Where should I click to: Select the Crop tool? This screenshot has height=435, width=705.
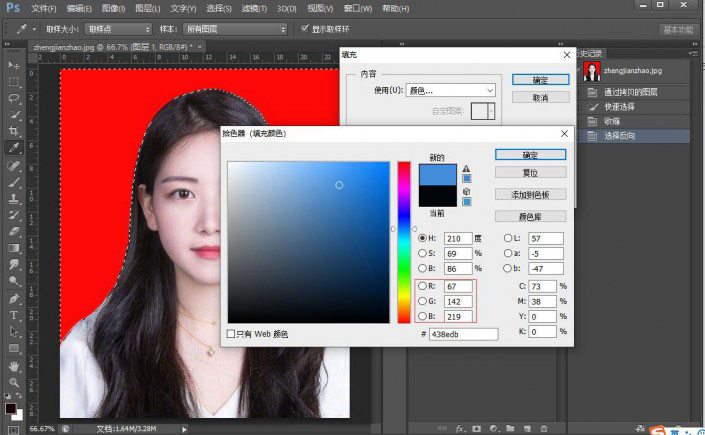pyautogui.click(x=14, y=131)
